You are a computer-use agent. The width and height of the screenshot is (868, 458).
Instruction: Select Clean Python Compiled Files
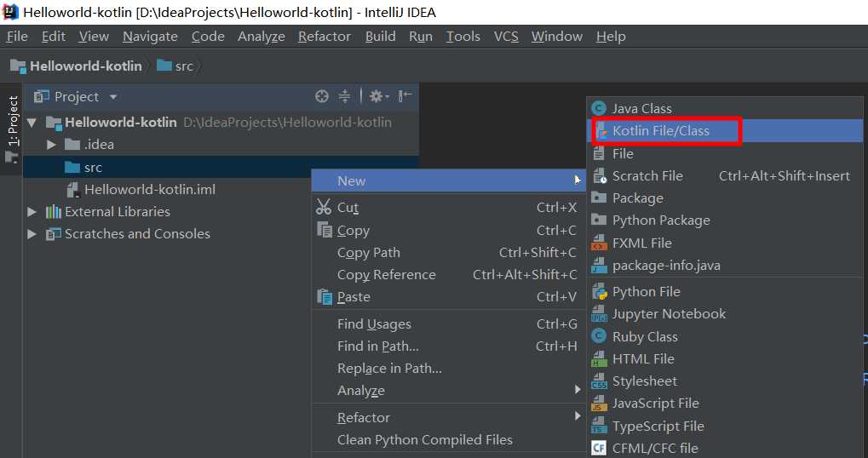coord(448,440)
